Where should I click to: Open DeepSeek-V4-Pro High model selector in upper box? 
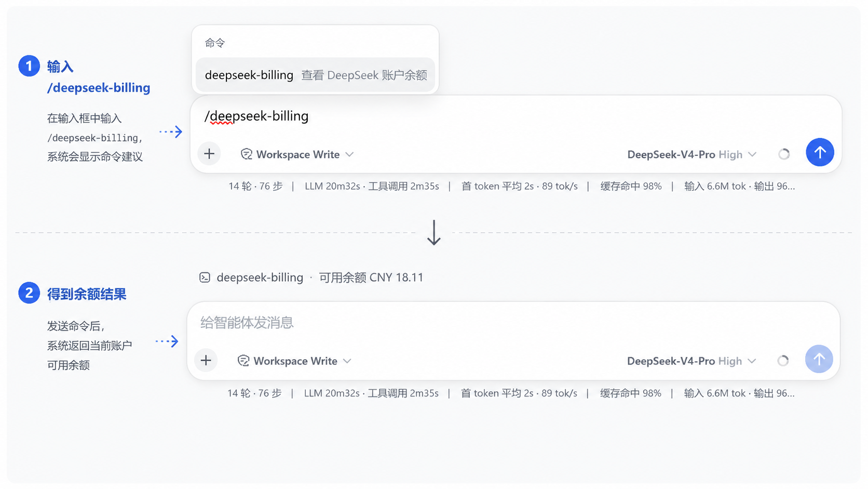coord(691,154)
